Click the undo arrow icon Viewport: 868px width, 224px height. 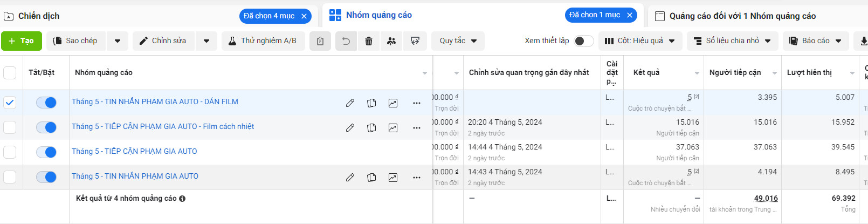[346, 41]
